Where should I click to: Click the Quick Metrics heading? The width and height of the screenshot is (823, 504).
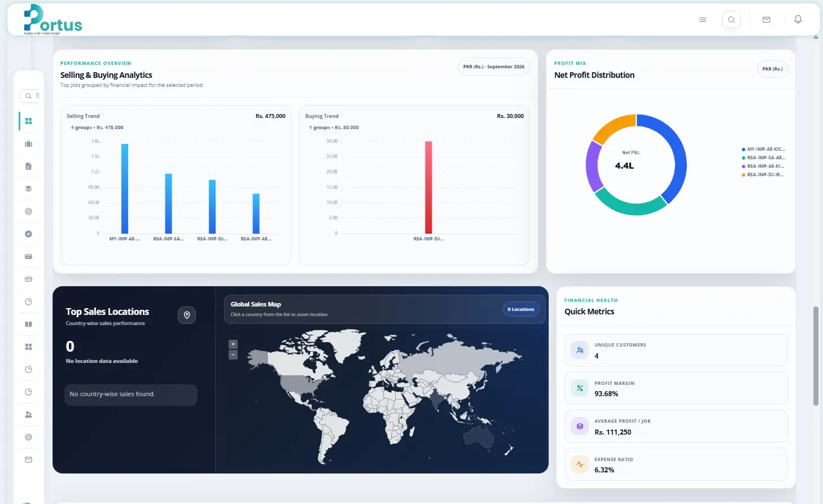click(x=589, y=312)
